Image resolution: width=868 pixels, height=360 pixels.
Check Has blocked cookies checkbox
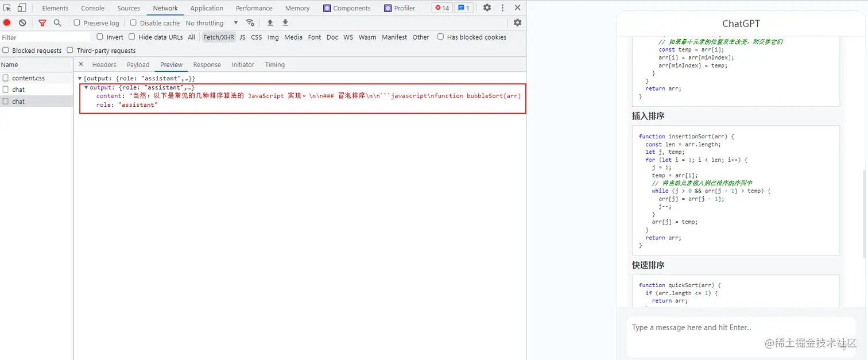pos(440,37)
